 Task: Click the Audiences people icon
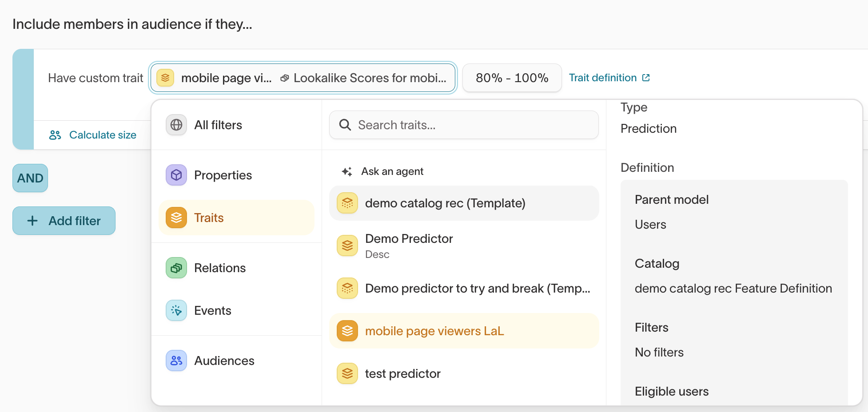point(176,360)
